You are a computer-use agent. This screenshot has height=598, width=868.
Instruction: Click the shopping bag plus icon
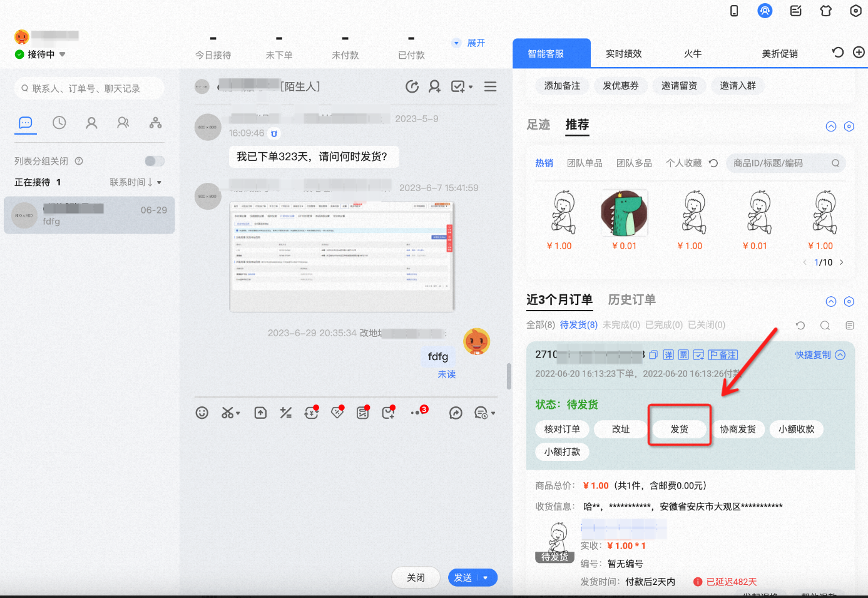tap(388, 413)
